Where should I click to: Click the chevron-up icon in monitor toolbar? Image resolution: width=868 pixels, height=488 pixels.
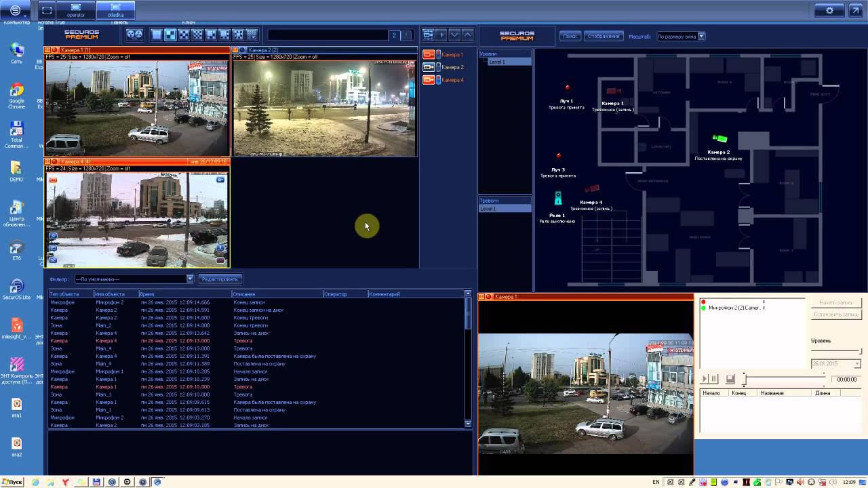[x=467, y=35]
